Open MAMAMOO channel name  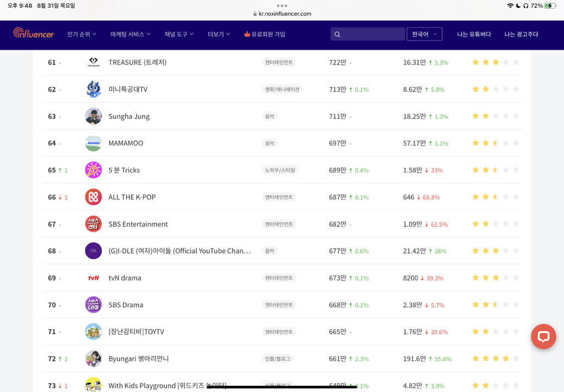[x=126, y=143]
